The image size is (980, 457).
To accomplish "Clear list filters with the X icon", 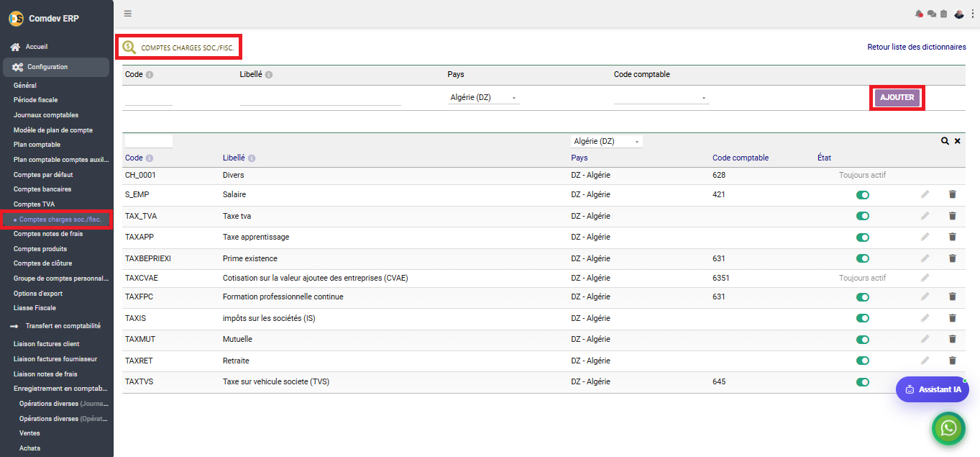I will pos(958,141).
